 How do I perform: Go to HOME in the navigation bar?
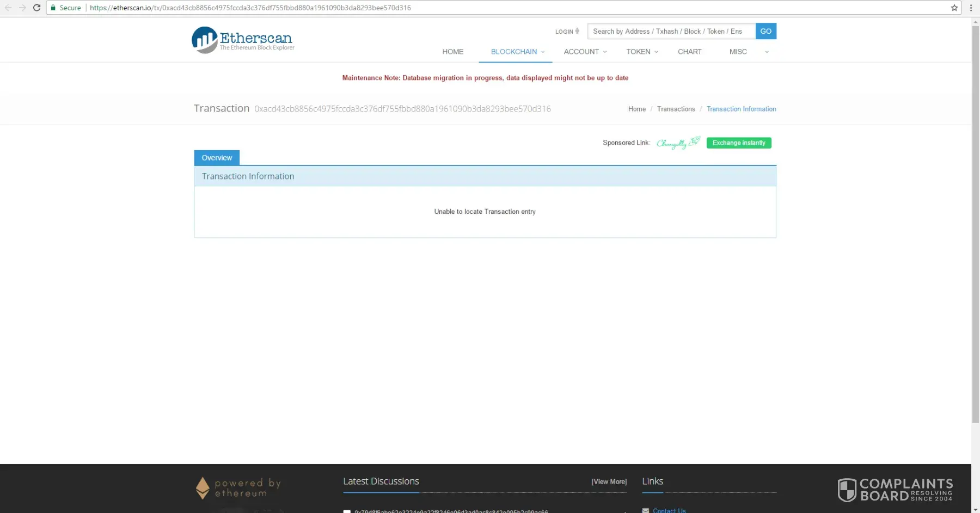(452, 52)
